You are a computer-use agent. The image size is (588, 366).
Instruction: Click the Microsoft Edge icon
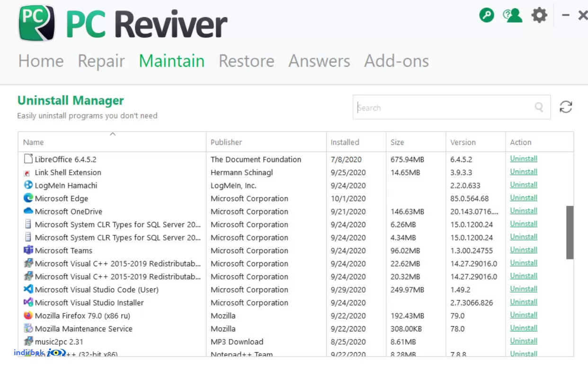click(x=28, y=198)
